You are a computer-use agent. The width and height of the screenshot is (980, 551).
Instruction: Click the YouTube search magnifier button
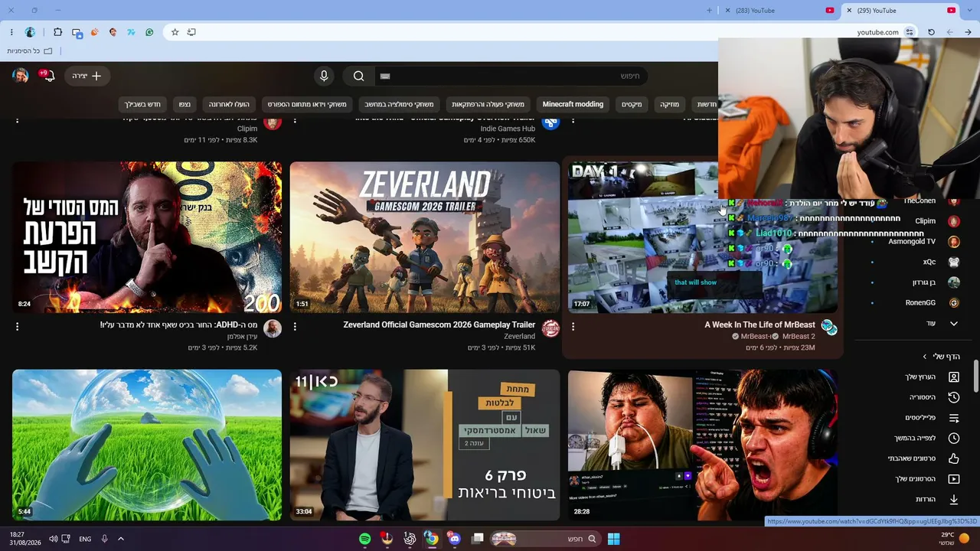[358, 76]
